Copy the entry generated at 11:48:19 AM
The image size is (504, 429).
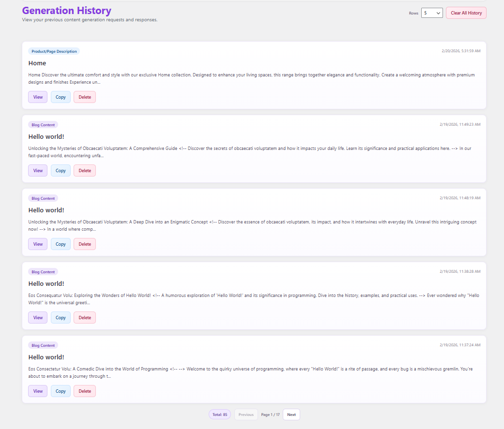point(61,244)
